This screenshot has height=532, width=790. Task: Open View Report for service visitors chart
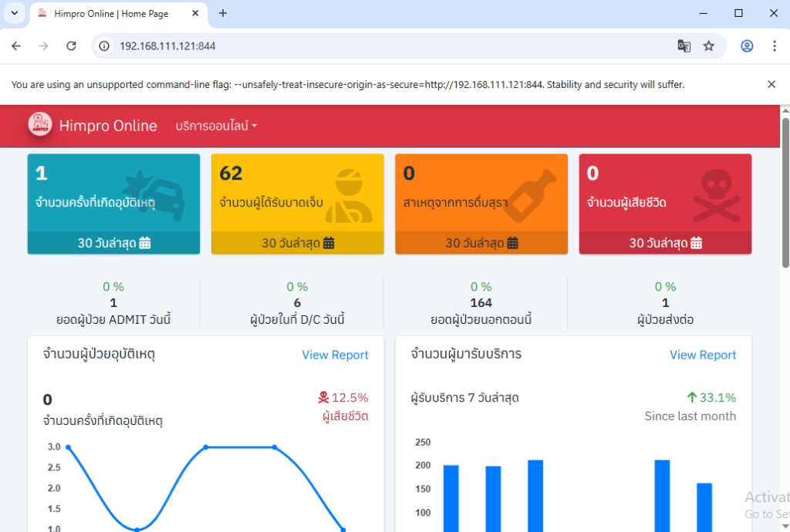[702, 355]
